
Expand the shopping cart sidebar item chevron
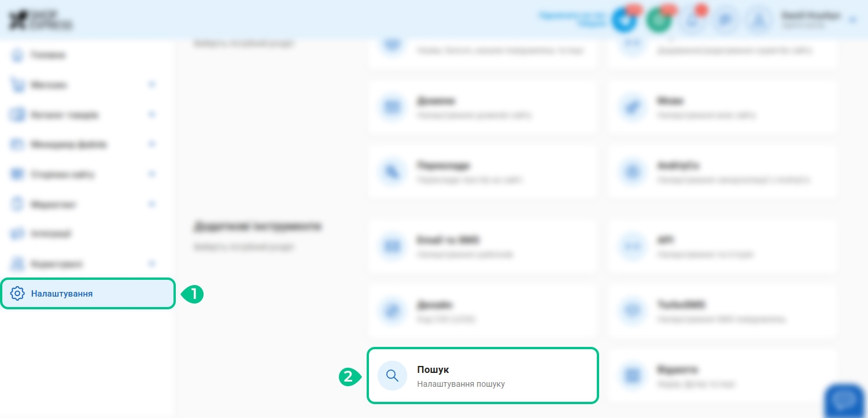click(x=152, y=85)
